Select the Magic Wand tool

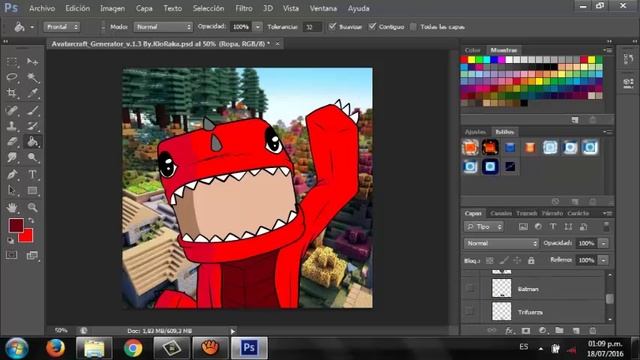[32, 77]
